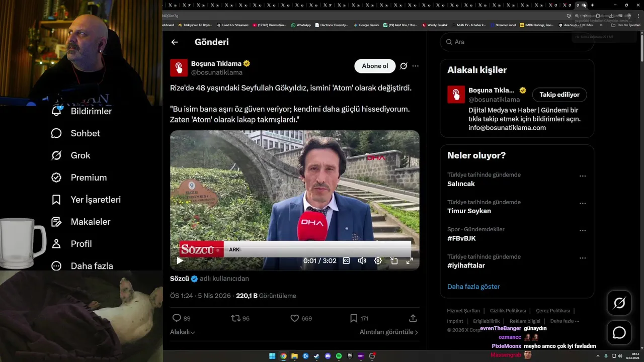Open the post's three-dot more menu
This screenshot has width=644, height=362.
point(415,66)
